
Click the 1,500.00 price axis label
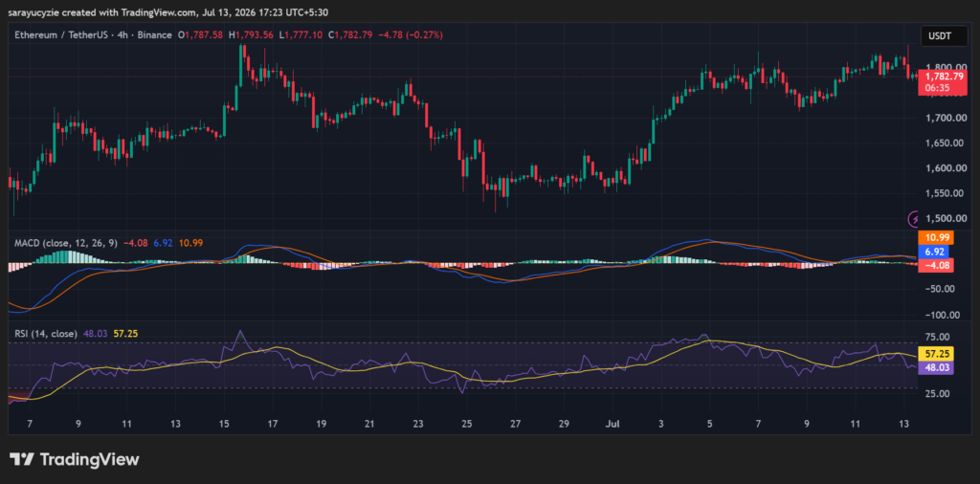(x=946, y=218)
